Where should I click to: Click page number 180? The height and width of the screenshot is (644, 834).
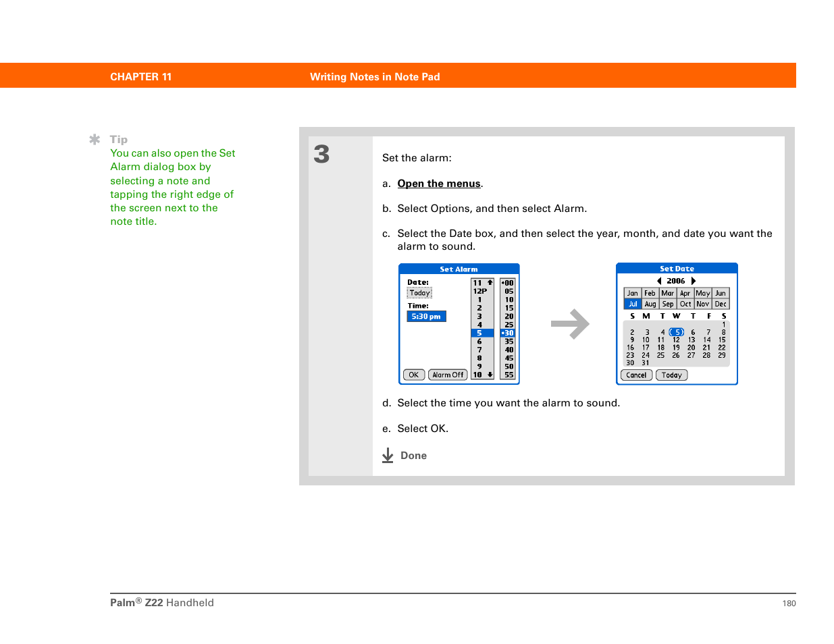click(789, 603)
